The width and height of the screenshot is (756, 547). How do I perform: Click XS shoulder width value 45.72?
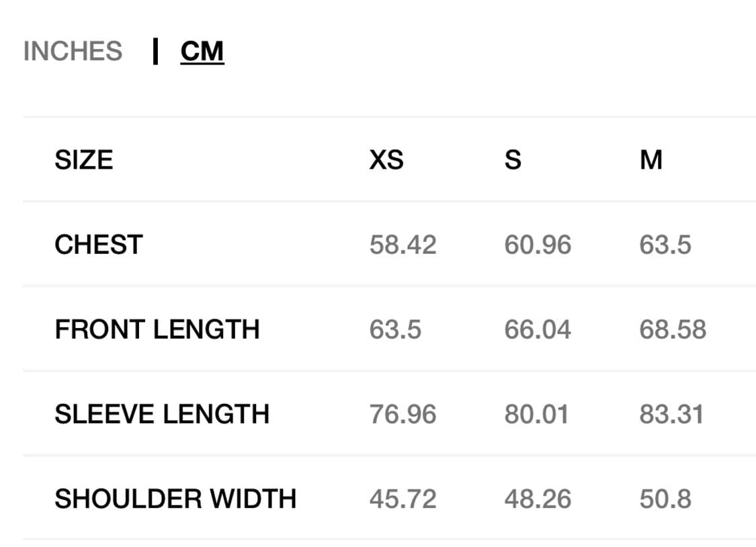403,499
